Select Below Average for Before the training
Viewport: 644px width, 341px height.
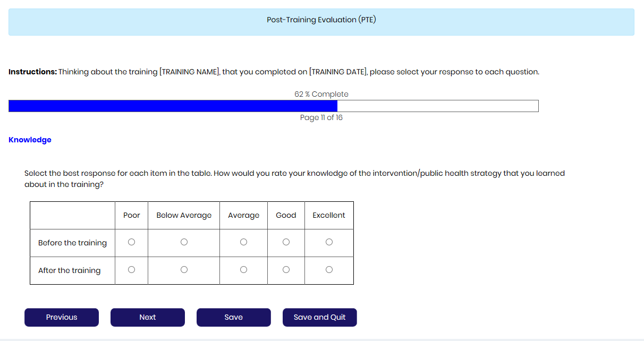[184, 242]
